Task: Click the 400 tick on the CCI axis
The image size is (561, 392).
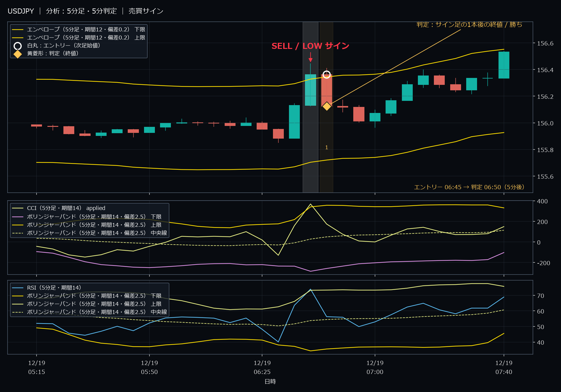Action: 542,201
